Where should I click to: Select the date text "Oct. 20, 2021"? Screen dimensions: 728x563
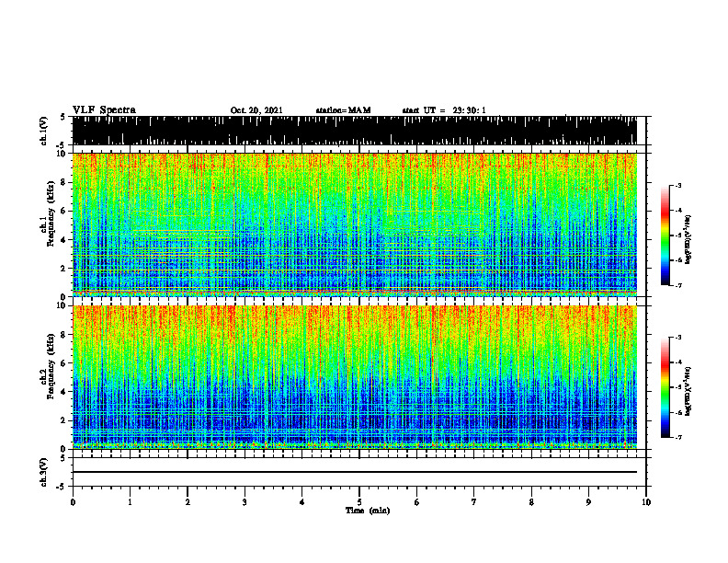[256, 110]
